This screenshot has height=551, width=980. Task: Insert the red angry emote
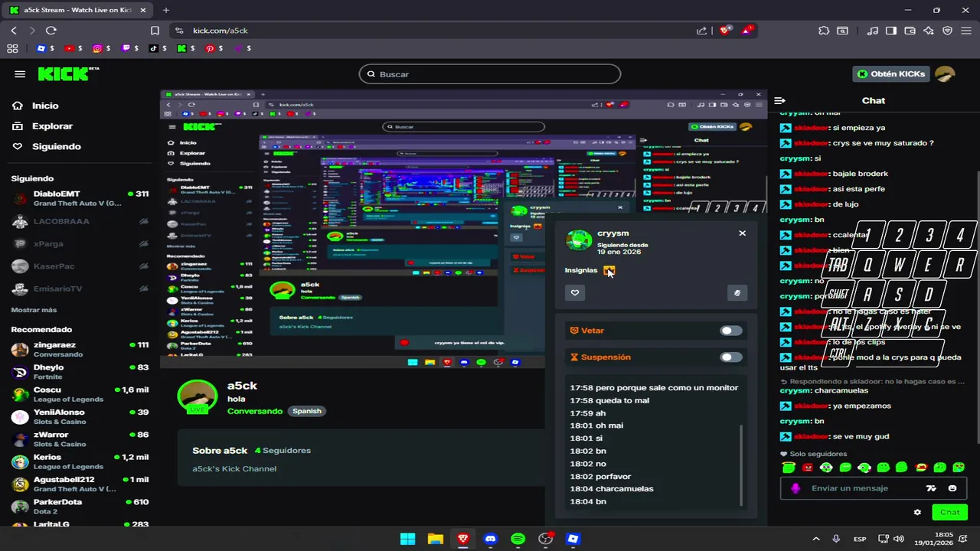(x=808, y=468)
